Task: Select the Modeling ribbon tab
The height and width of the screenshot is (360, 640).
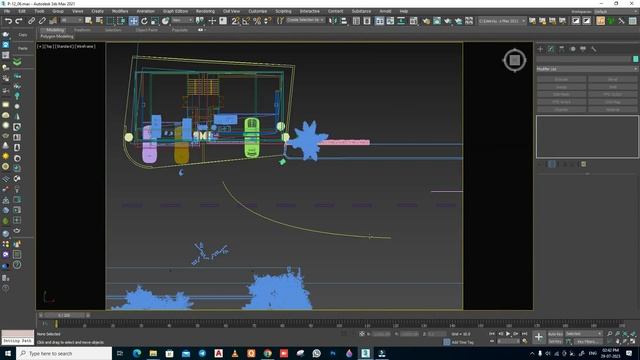Action: pyautogui.click(x=55, y=30)
